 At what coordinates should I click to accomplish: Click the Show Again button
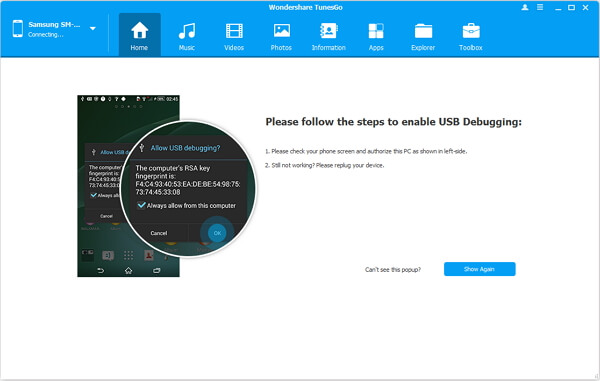click(x=479, y=269)
